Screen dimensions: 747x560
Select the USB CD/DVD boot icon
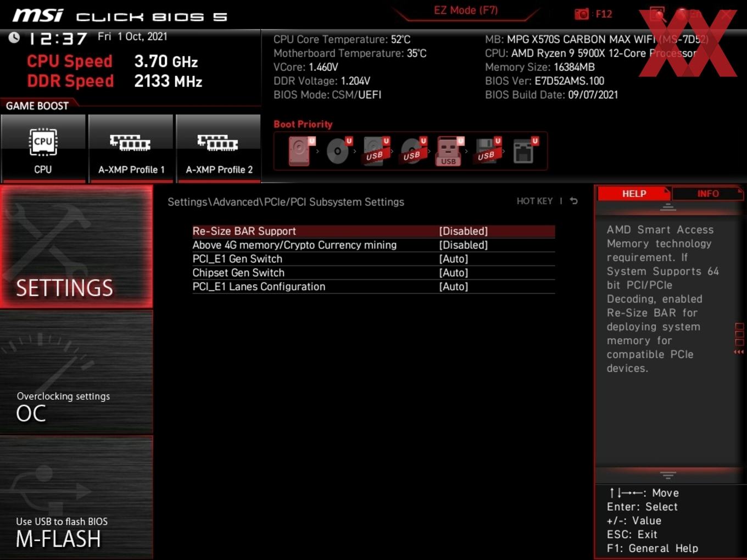point(413,150)
